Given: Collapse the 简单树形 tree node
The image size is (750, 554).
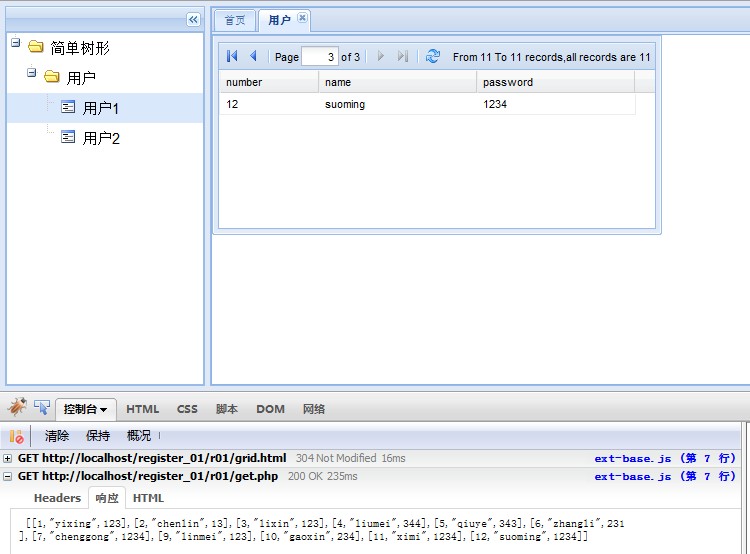Looking at the screenshot, I should [16, 43].
